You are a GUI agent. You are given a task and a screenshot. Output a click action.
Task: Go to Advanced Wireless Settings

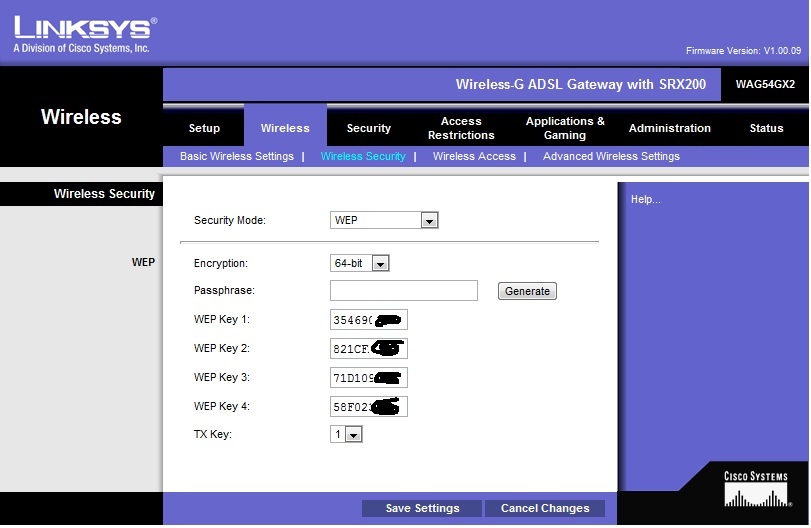coord(611,156)
